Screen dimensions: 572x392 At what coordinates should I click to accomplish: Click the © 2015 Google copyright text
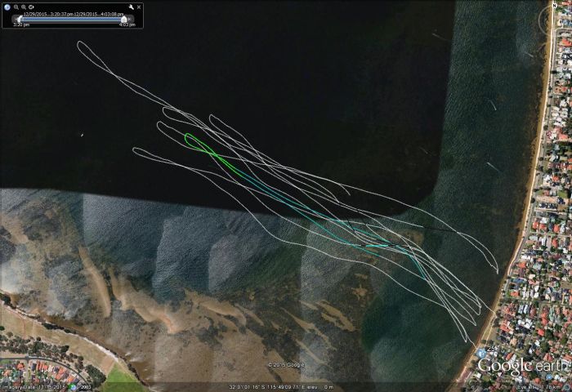click(x=286, y=364)
